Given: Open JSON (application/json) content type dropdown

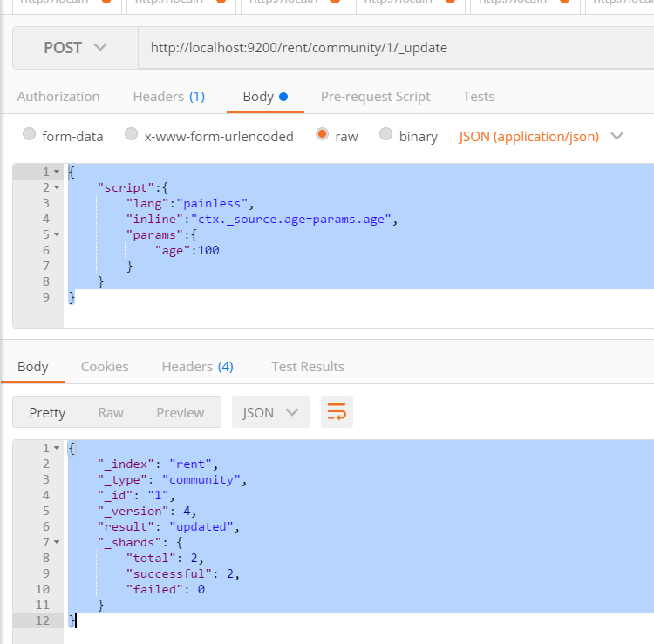Looking at the screenshot, I should coord(541,136).
